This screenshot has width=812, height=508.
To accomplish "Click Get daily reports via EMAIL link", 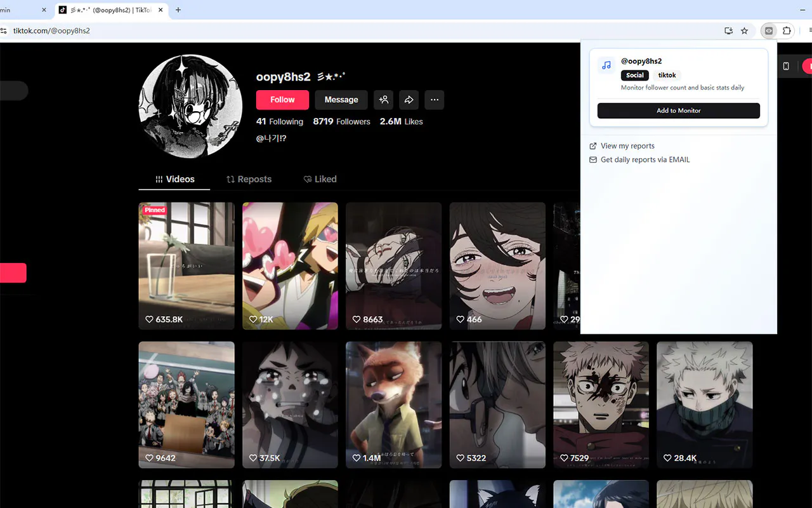I will [645, 160].
